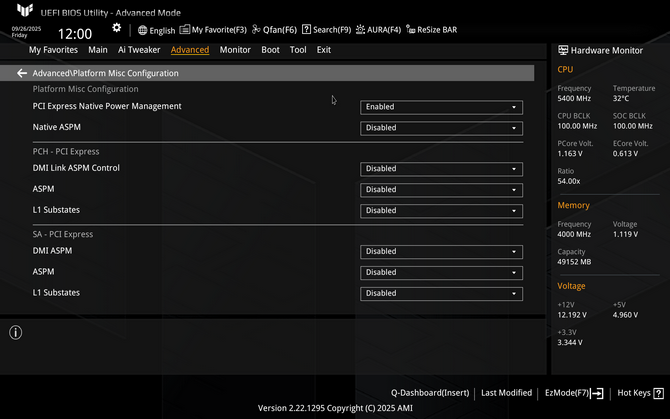The height and width of the screenshot is (419, 670).
Task: Select the Native ASPM label
Action: click(56, 127)
